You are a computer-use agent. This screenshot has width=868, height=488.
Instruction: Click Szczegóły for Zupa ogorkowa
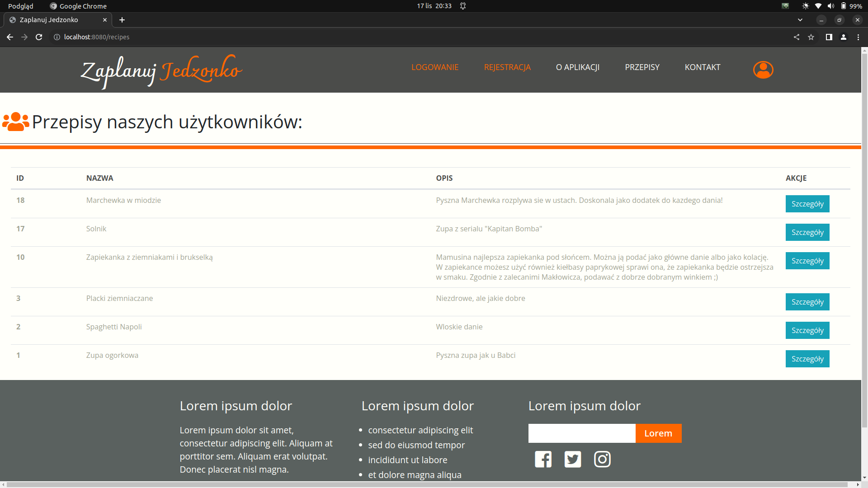[x=807, y=359]
